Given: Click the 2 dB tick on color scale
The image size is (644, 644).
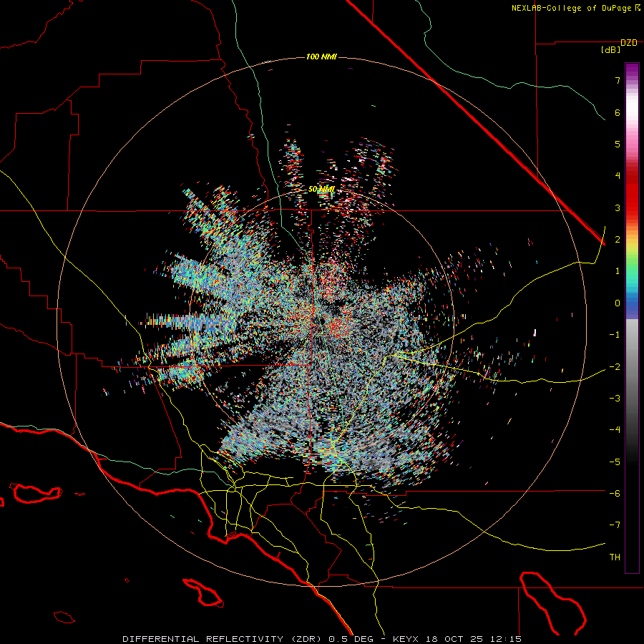Looking at the screenshot, I should pos(618,240).
